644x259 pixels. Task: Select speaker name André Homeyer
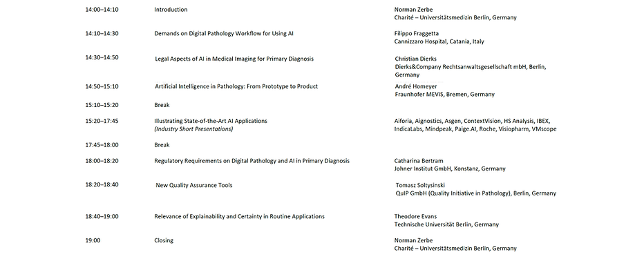[416, 86]
